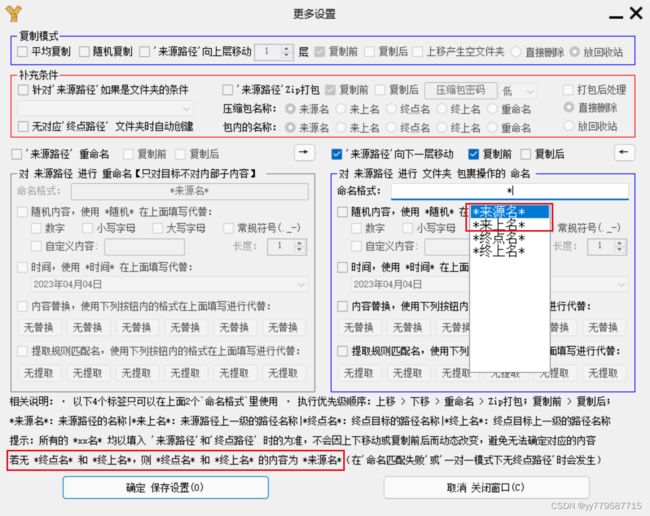Select *来上名* in the dropdown list
Screen dimensions: 650x516
tap(510, 225)
